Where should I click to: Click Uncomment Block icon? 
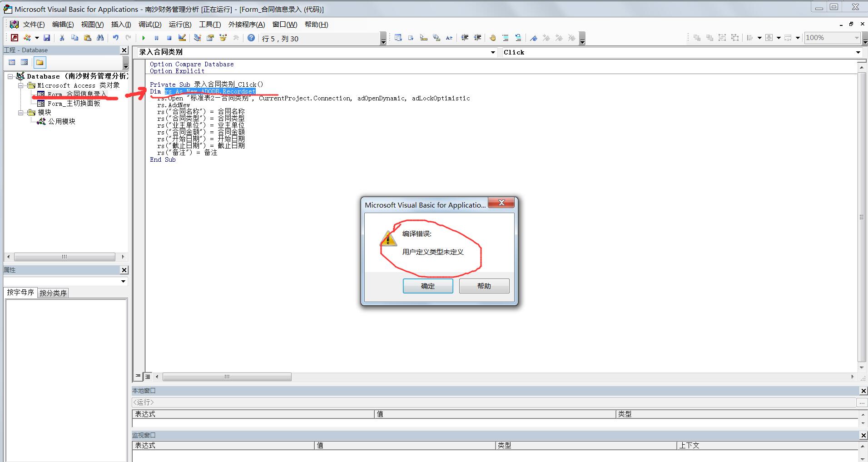(x=518, y=38)
